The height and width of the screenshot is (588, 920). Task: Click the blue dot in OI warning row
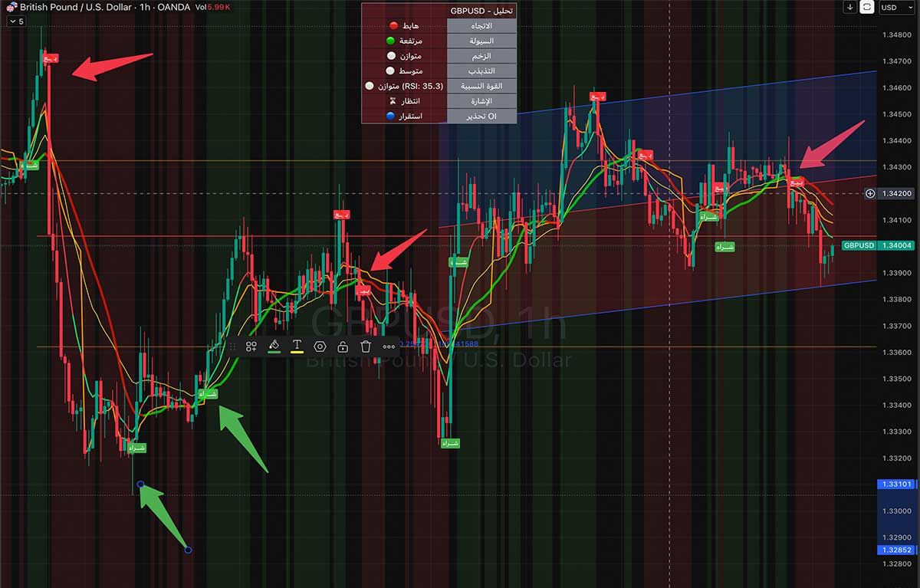coord(390,117)
